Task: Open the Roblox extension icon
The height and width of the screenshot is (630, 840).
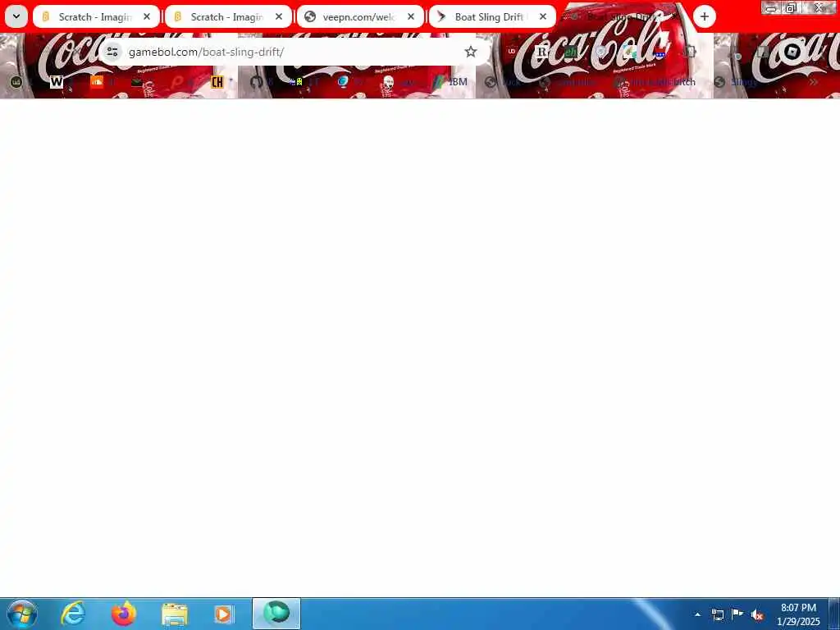Action: pos(792,52)
